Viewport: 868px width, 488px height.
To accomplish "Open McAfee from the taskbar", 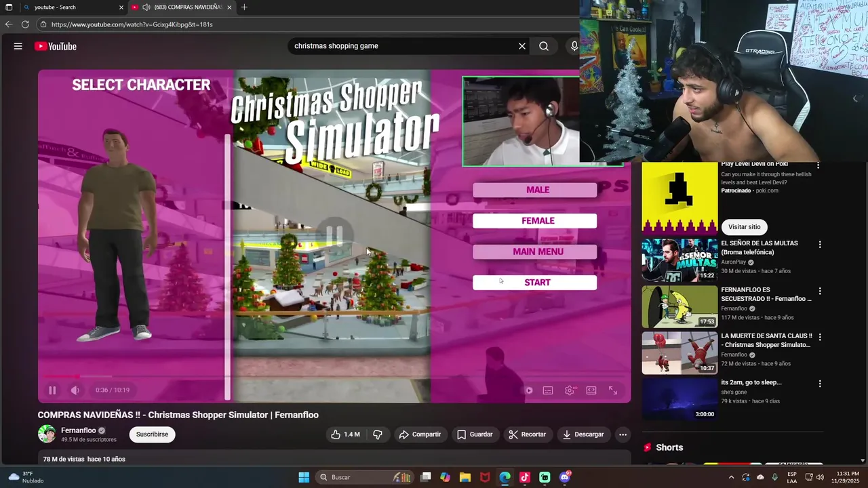I will [x=485, y=477].
